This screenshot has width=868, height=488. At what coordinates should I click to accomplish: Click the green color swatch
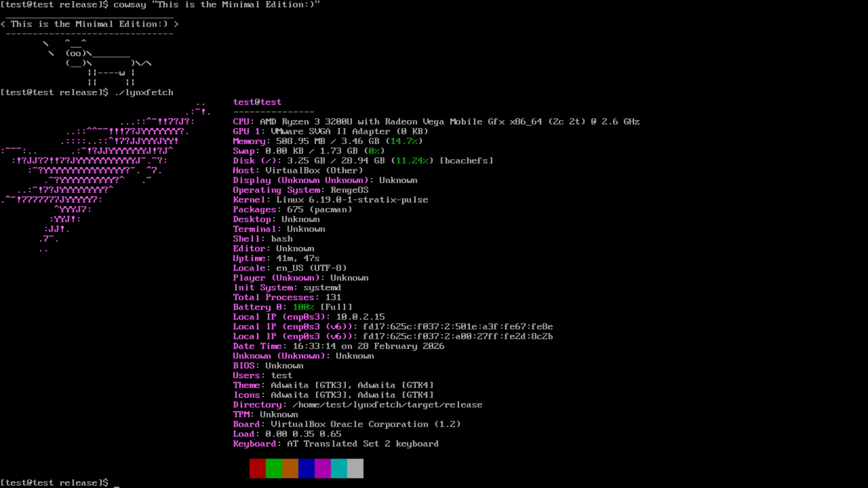(x=274, y=469)
